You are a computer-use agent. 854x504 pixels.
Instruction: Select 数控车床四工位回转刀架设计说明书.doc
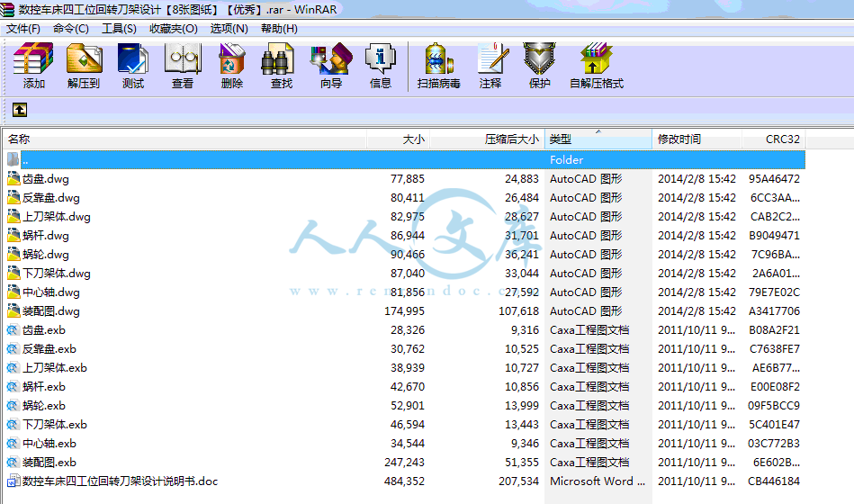click(x=121, y=481)
